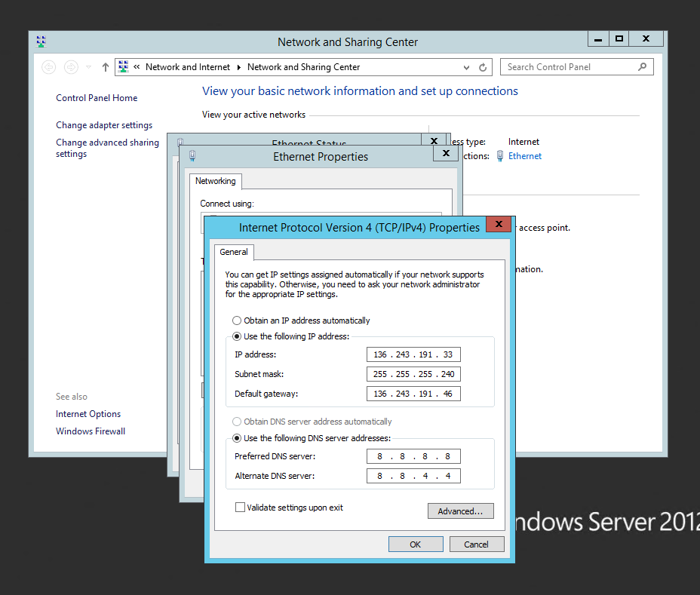Click the Default gateway field
This screenshot has width=700, height=595.
(x=413, y=394)
